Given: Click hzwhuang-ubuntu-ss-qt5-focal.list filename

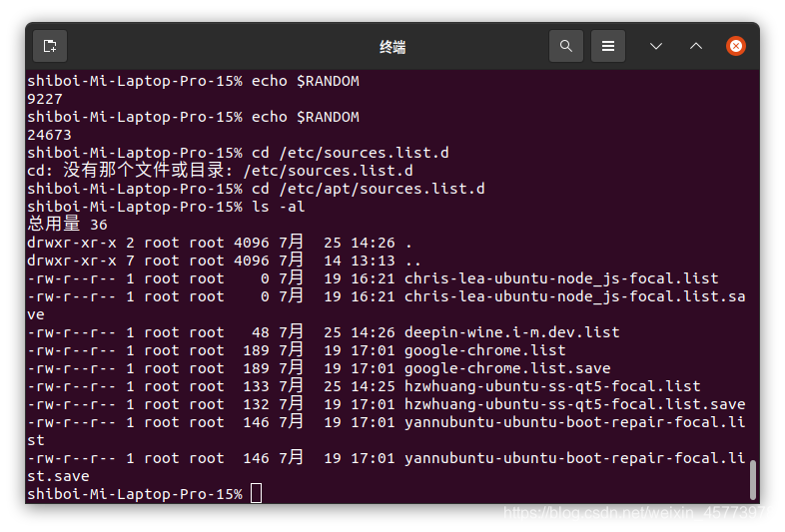Looking at the screenshot, I should click(552, 386).
